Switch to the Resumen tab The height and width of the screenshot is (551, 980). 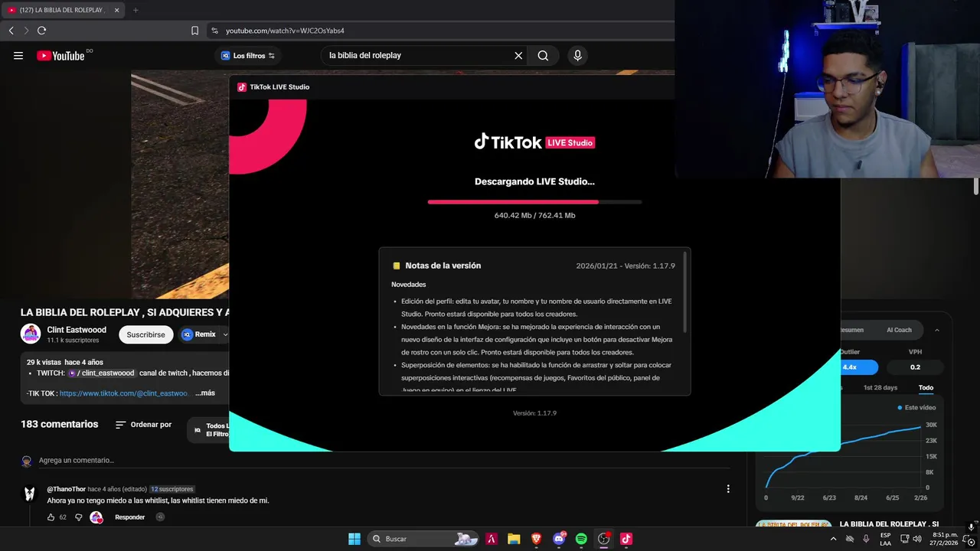[851, 330]
